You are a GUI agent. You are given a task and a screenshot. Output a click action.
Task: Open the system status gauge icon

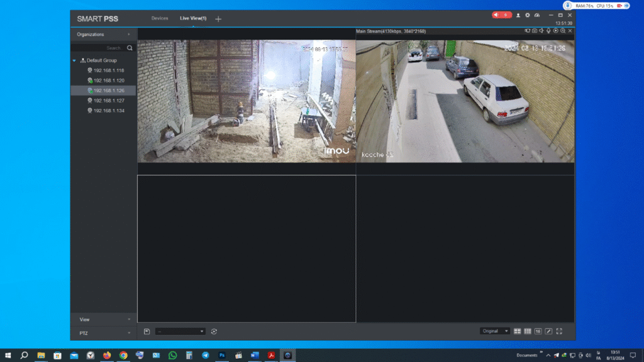537,15
